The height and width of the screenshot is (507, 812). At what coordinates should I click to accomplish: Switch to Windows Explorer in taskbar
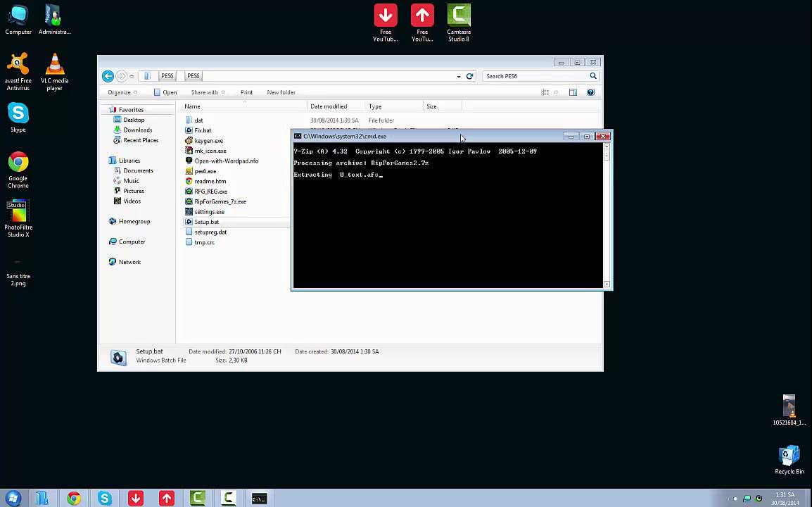pyautogui.click(x=42, y=498)
